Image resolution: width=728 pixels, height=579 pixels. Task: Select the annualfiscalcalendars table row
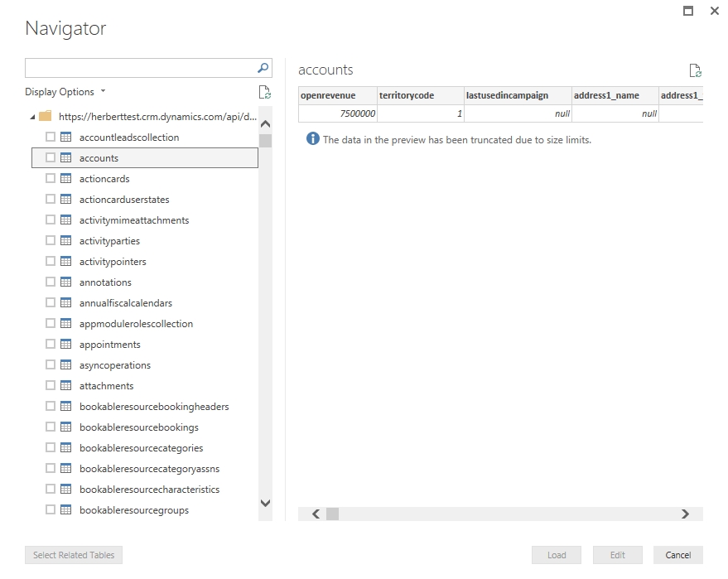coord(145,302)
